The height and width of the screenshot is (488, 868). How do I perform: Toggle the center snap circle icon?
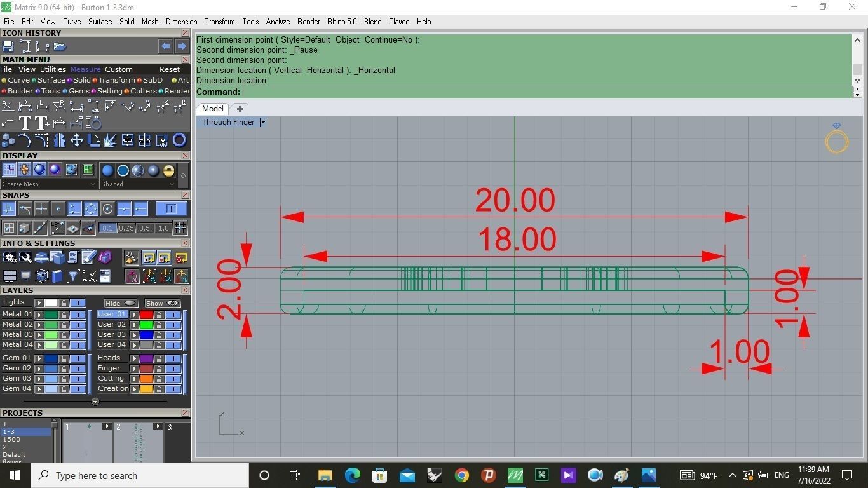(108, 208)
